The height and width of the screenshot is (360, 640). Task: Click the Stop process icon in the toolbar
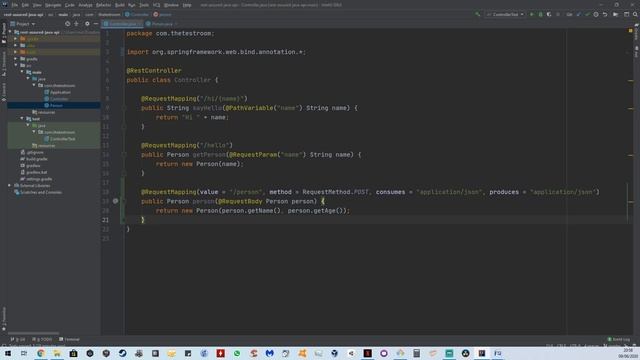tap(558, 14)
